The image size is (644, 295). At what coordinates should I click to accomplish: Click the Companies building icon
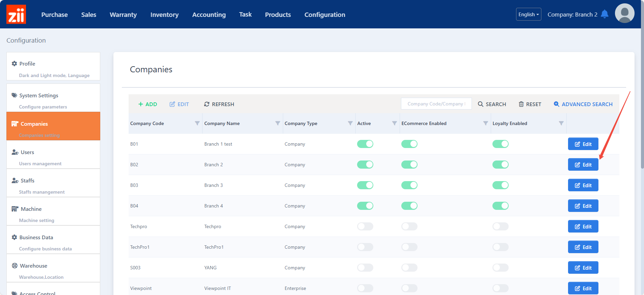pos(15,124)
